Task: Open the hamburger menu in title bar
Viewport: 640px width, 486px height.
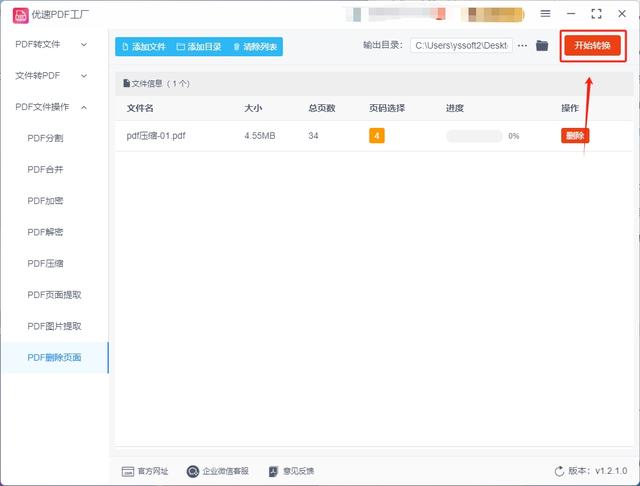Action: point(545,13)
